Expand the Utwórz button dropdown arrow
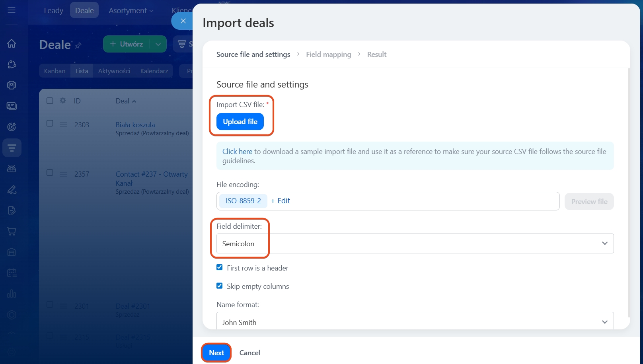The image size is (643, 364). [158, 44]
